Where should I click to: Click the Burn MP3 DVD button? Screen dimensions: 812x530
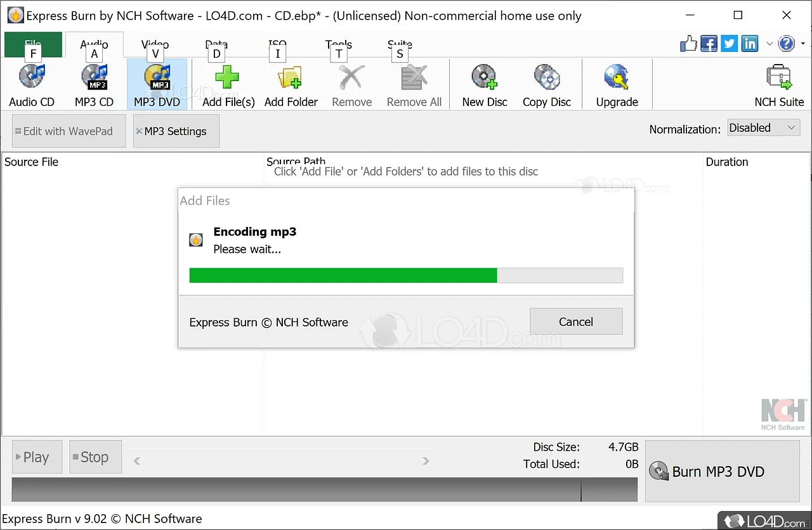click(x=723, y=472)
